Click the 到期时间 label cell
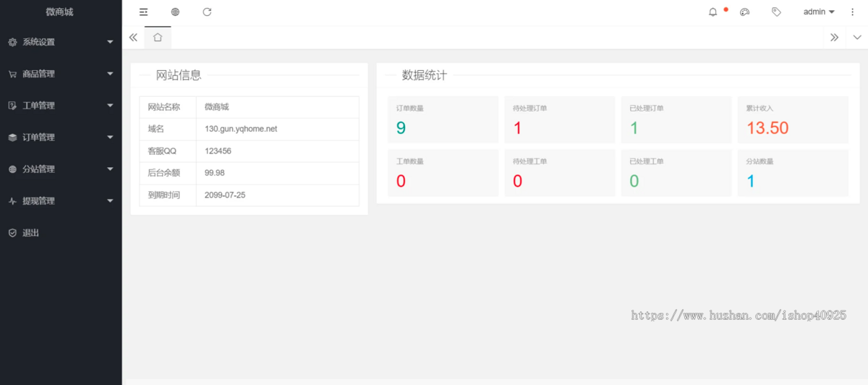Viewport: 868px width, 385px height. [x=168, y=195]
